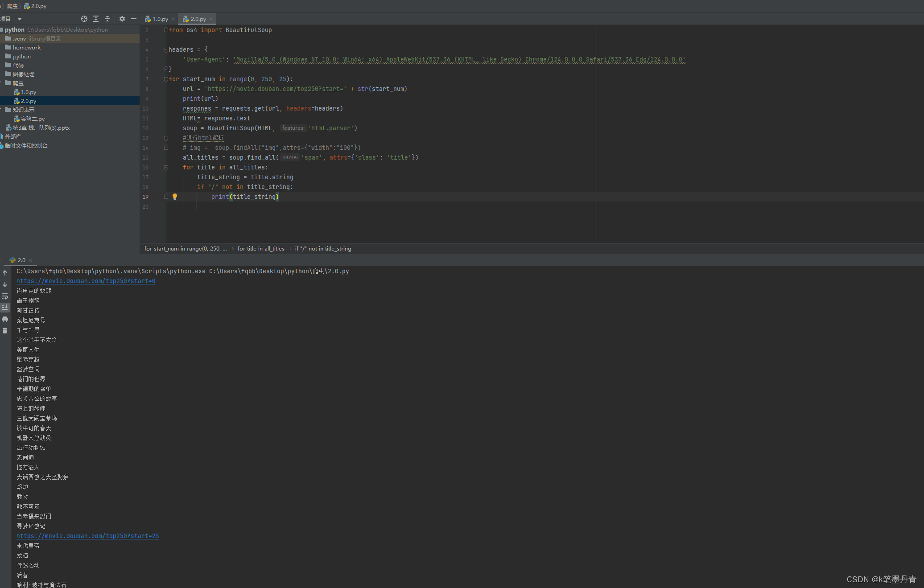Open the douban top250 start=0 link
The height and width of the screenshot is (588, 924).
(86, 281)
